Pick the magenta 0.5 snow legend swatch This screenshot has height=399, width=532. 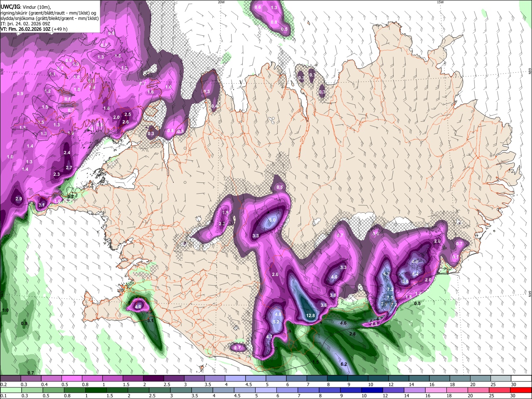(x=72, y=379)
